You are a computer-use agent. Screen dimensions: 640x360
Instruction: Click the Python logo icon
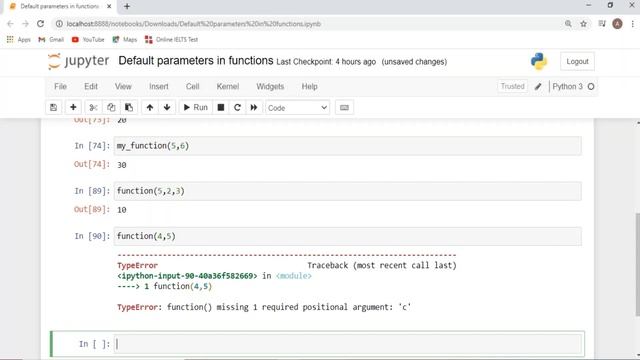539,61
